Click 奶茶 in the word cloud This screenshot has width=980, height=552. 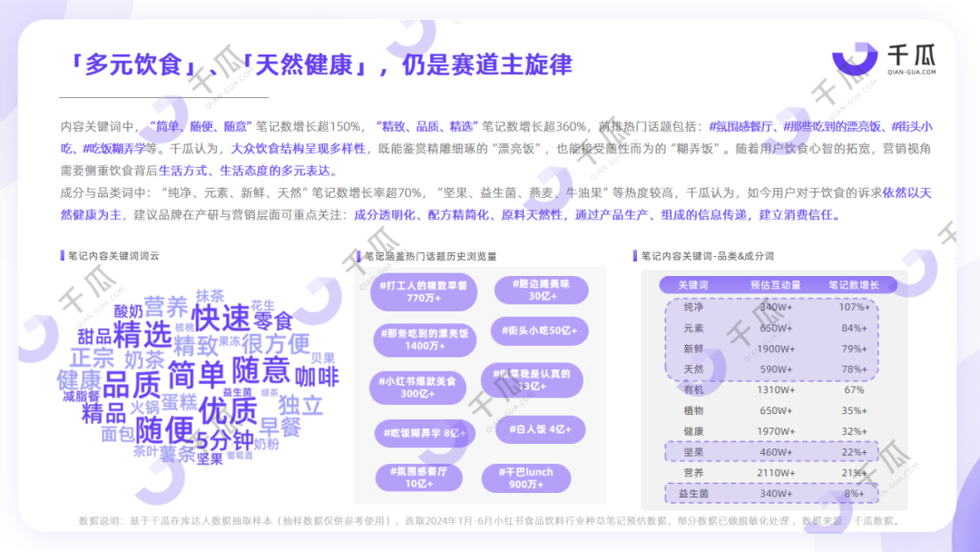pos(144,360)
